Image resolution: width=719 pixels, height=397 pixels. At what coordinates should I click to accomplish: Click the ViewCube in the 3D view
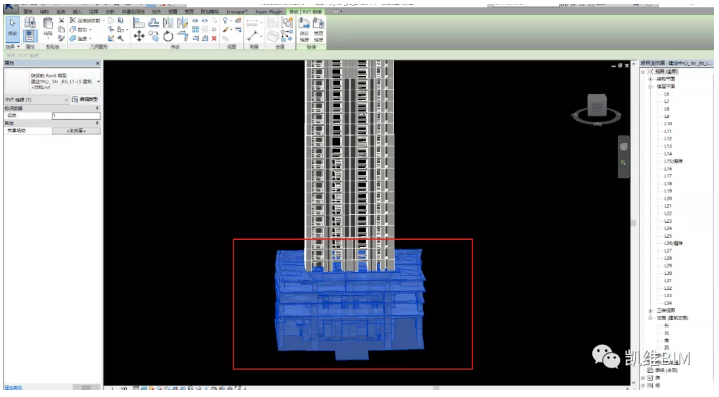click(x=597, y=105)
